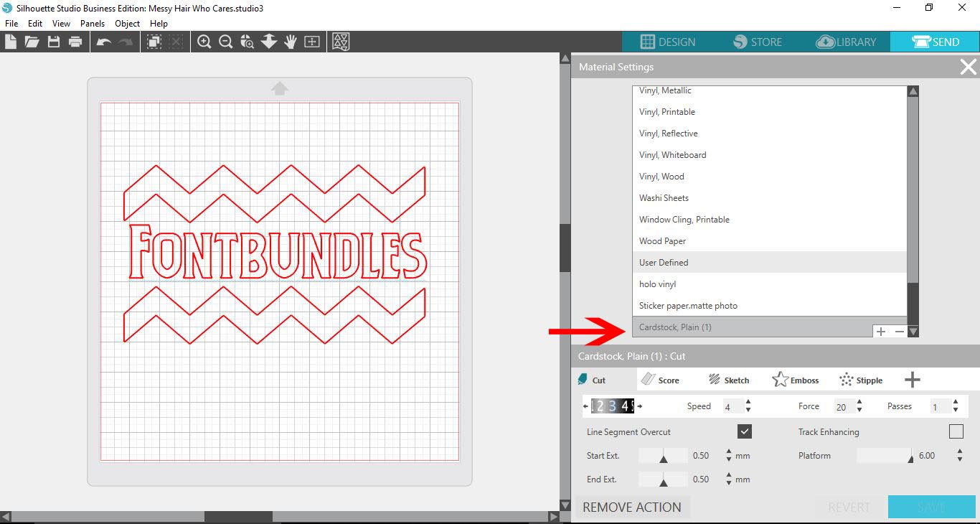Fit the page to window

tap(312, 42)
